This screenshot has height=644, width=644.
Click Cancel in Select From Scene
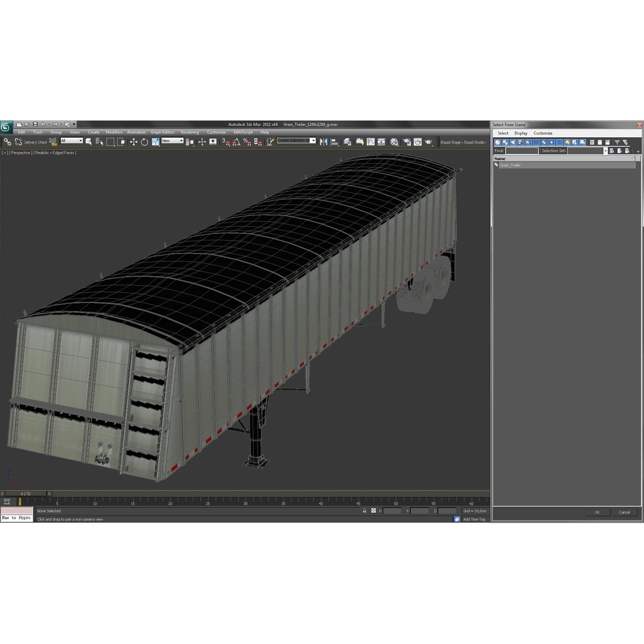point(624,512)
